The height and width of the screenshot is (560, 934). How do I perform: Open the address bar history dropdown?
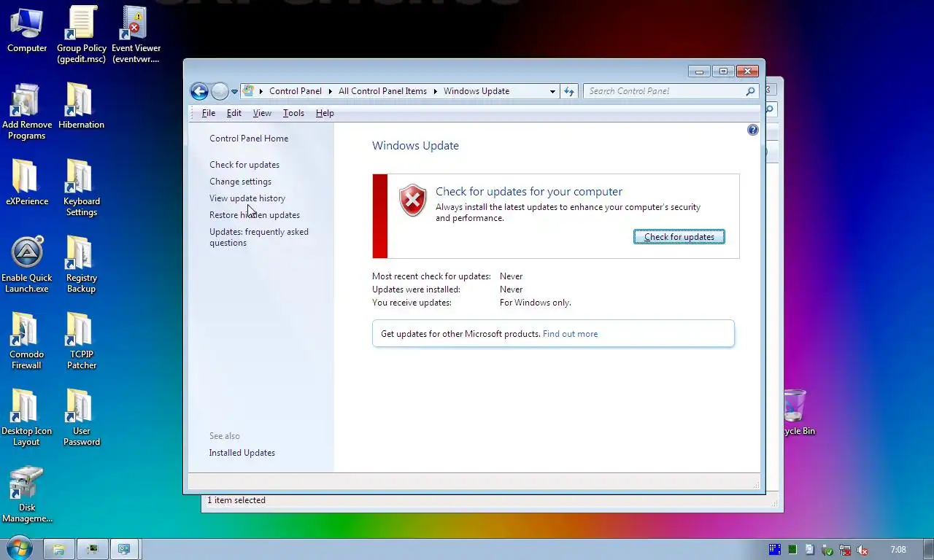[552, 91]
